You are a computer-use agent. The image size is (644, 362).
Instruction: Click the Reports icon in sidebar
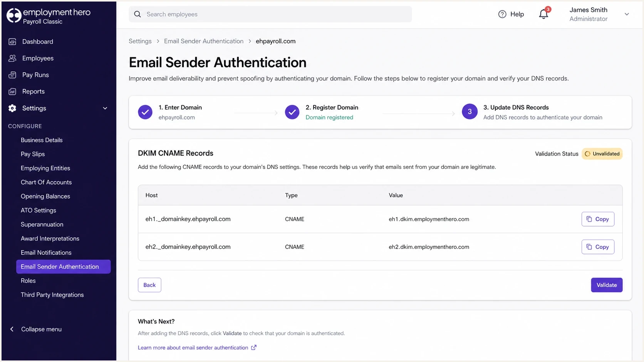point(12,92)
